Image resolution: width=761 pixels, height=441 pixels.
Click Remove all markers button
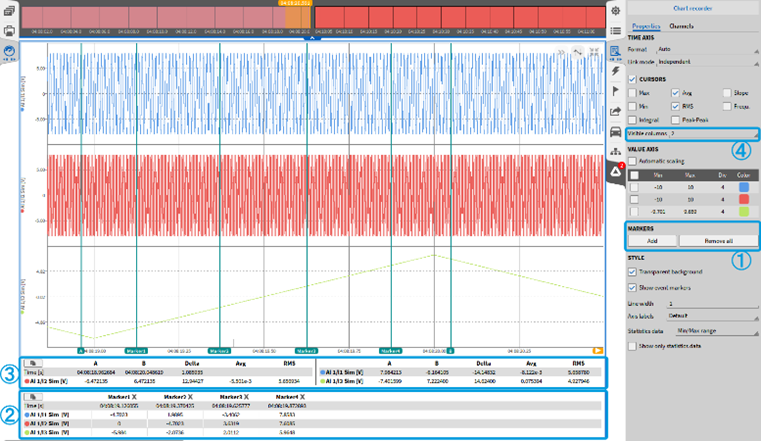click(717, 241)
